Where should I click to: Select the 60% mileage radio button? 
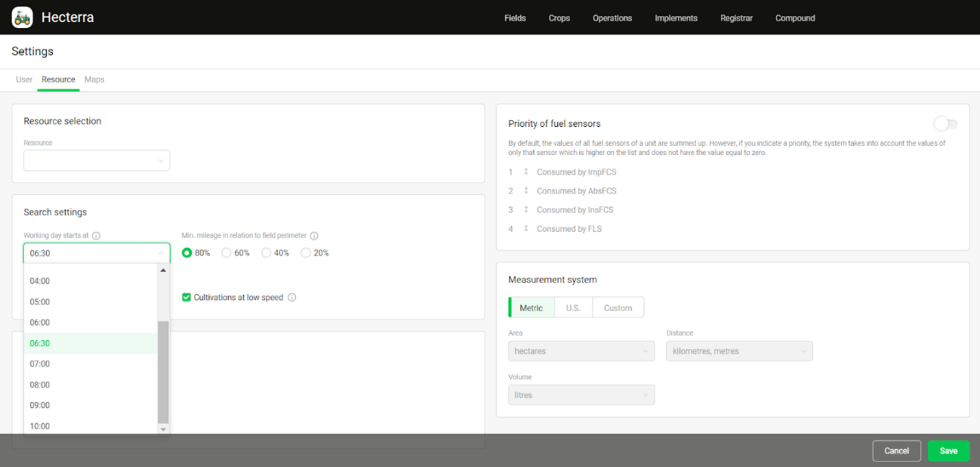(x=226, y=253)
